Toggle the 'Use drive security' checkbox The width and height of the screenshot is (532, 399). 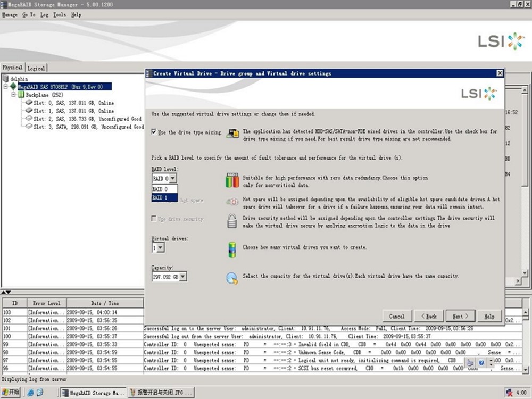pyautogui.click(x=154, y=219)
